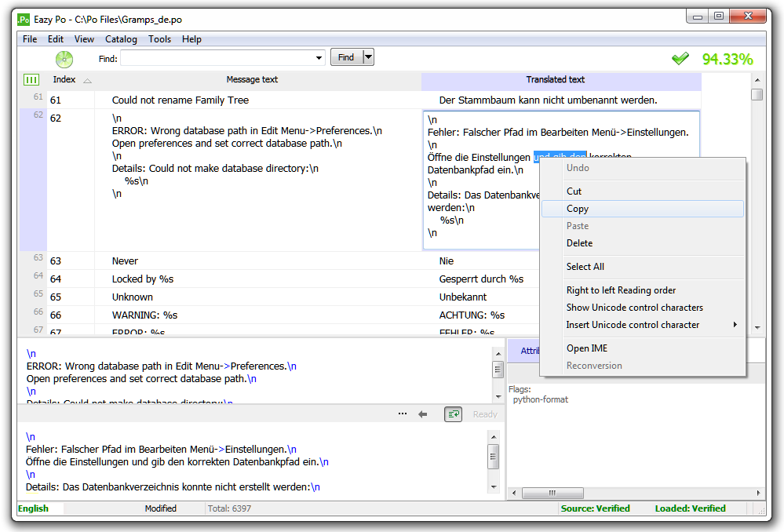Click the attributes horizontal scrollbar thumb
This screenshot has height=532, width=784.
(x=552, y=493)
